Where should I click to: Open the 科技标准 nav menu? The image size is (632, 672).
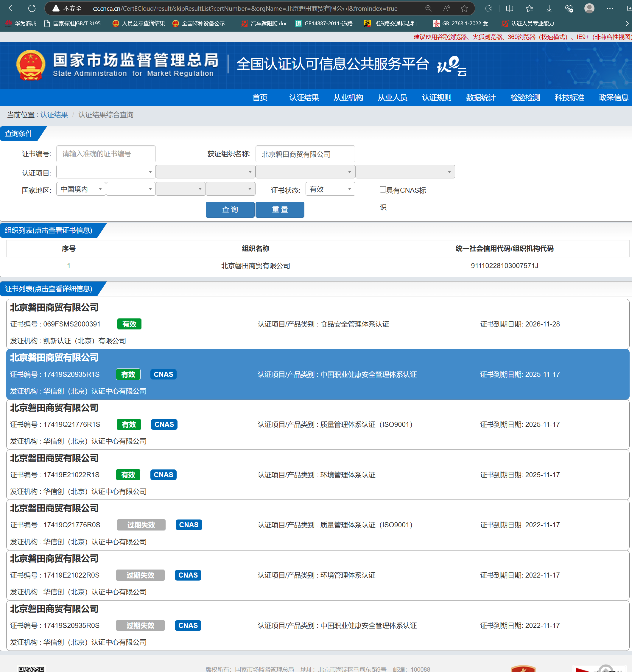click(569, 98)
